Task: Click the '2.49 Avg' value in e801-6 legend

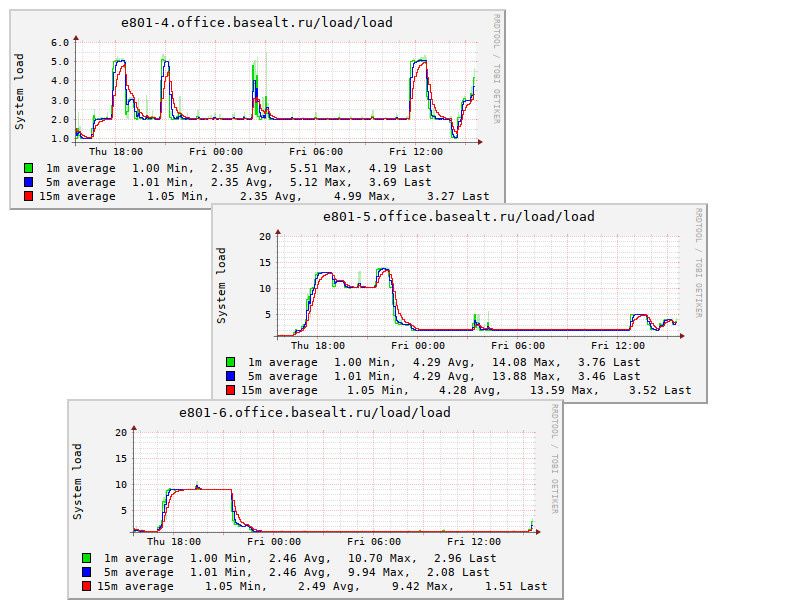Action: [x=328, y=586]
